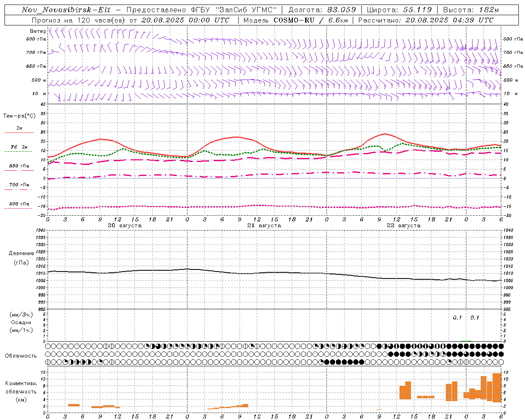Click the 22 августа date label

click(x=404, y=226)
